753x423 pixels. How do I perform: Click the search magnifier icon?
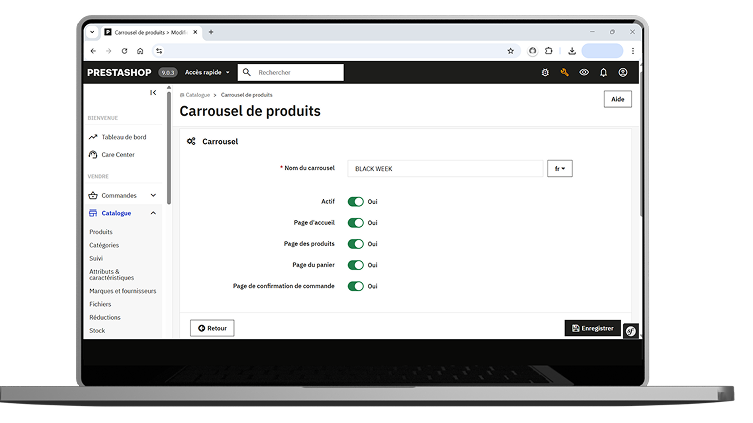(247, 73)
